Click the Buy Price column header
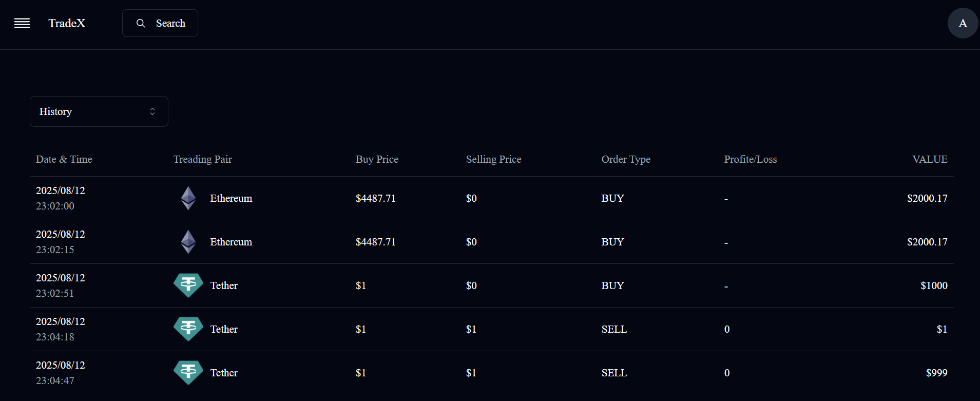Screen dimensions: 980x401 [x=377, y=159]
